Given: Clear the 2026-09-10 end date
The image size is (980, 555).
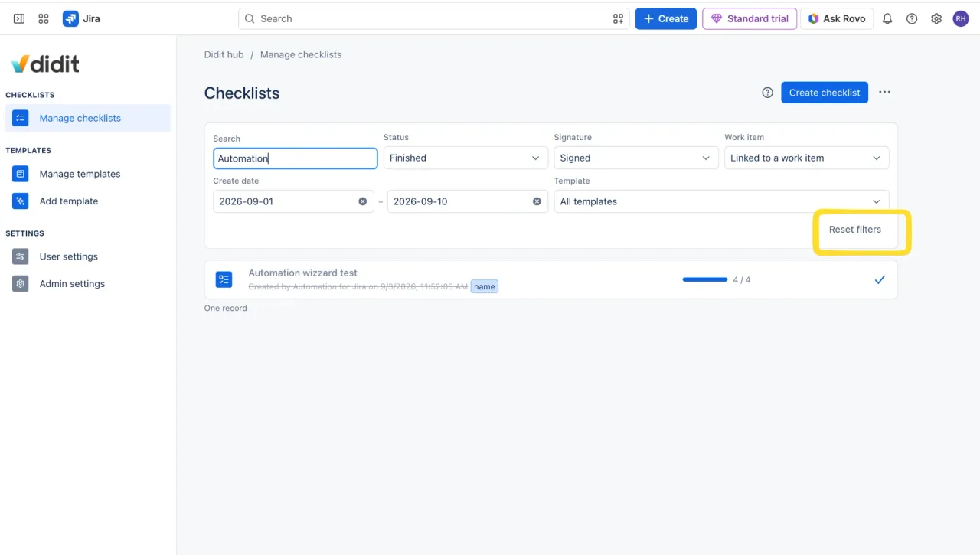Looking at the screenshot, I should [537, 201].
